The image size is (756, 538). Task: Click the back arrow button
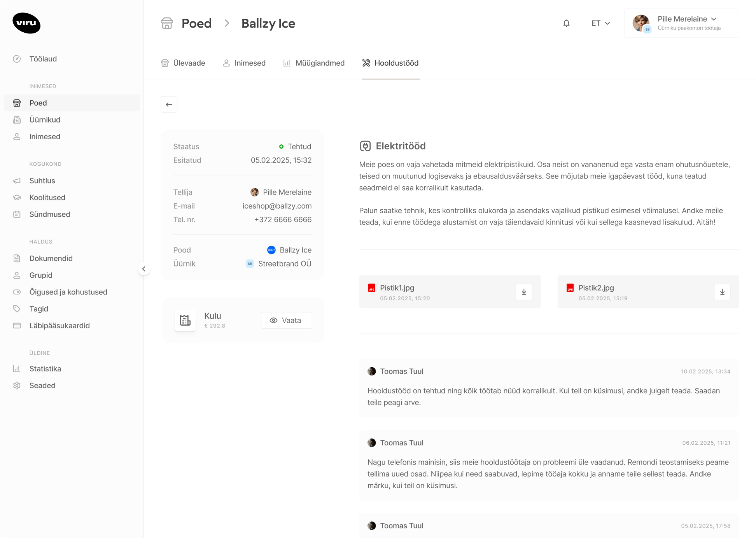pos(169,105)
